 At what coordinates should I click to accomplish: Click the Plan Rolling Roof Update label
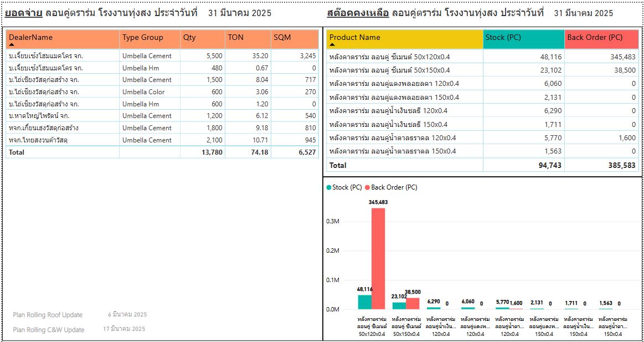[48, 315]
